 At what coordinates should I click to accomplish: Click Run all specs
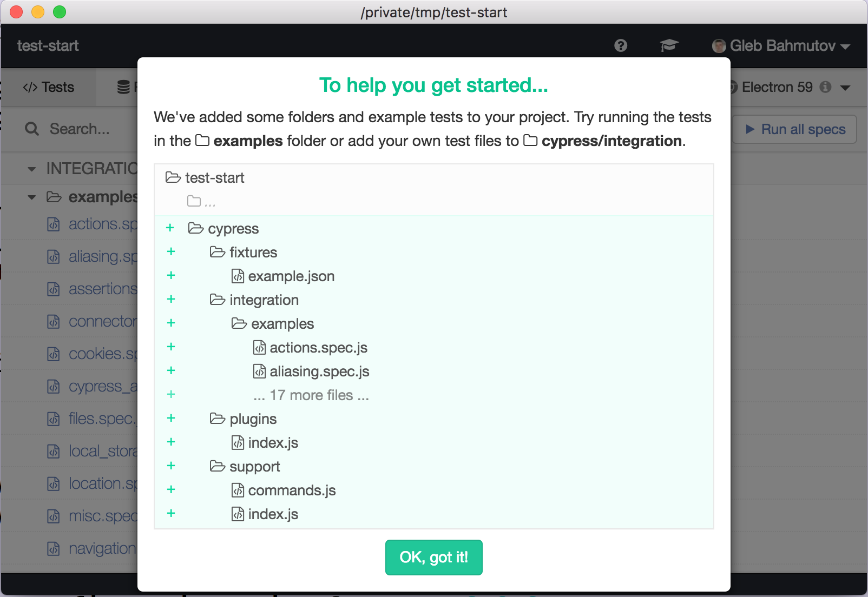(794, 129)
